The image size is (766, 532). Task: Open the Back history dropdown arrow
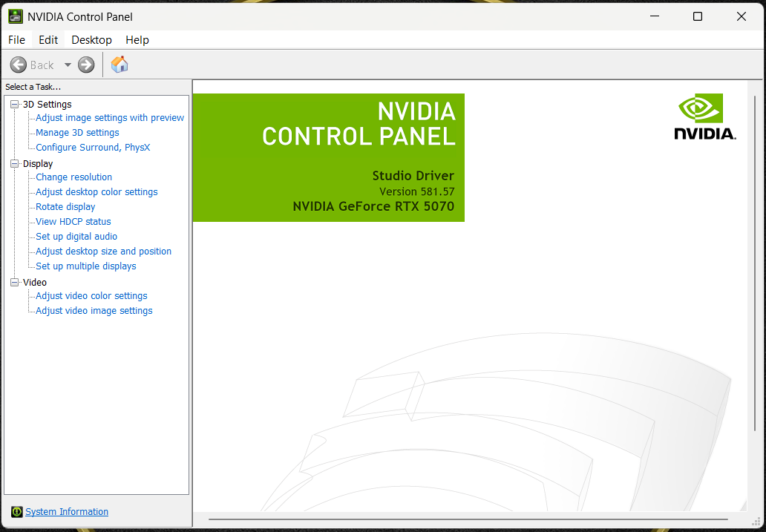[68, 65]
